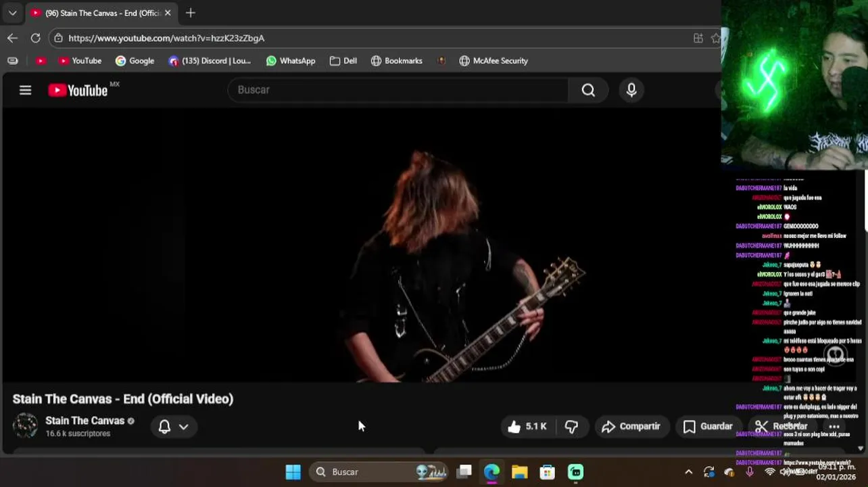The image size is (868, 487).
Task: Open the three-dot more actions menu
Action: [834, 426]
